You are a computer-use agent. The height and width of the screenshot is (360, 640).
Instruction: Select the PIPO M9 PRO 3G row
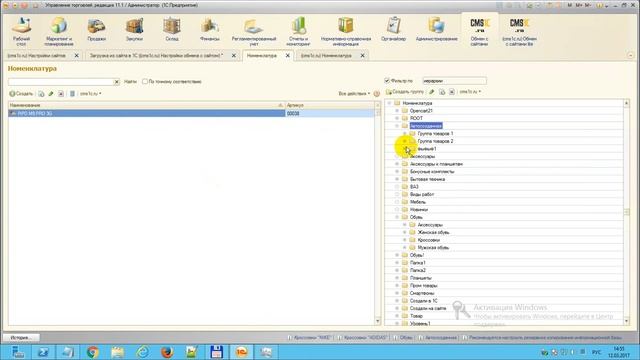pos(191,113)
